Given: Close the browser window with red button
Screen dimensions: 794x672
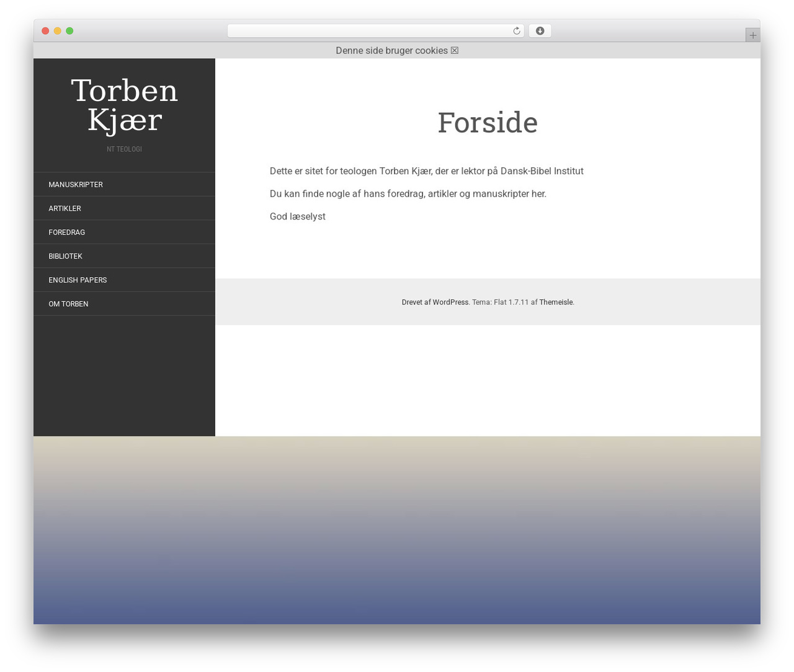Looking at the screenshot, I should tap(45, 31).
